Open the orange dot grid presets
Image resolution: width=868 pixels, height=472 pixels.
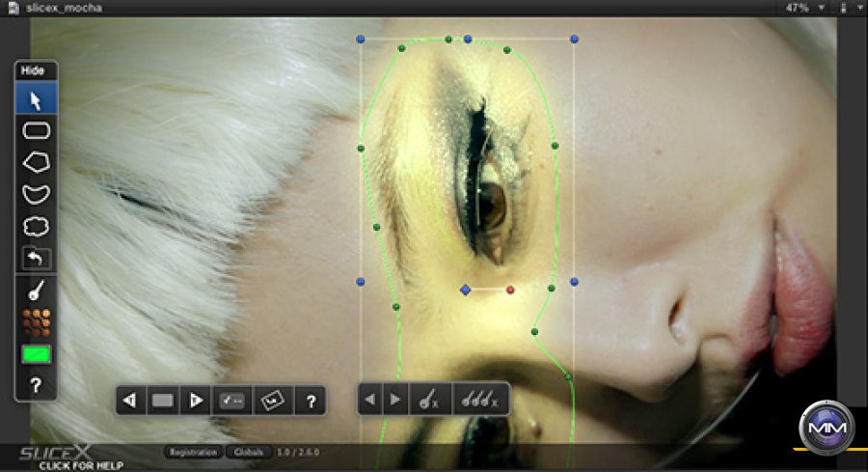click(37, 322)
